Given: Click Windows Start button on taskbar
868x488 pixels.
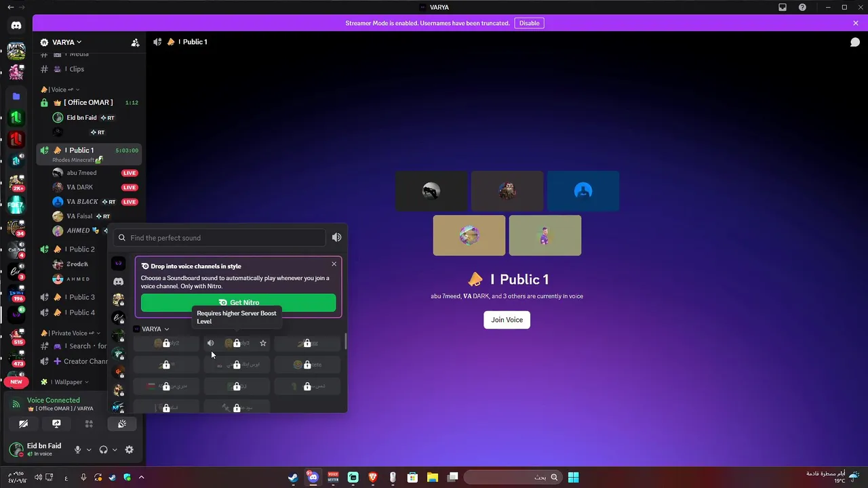Looking at the screenshot, I should coord(573,477).
